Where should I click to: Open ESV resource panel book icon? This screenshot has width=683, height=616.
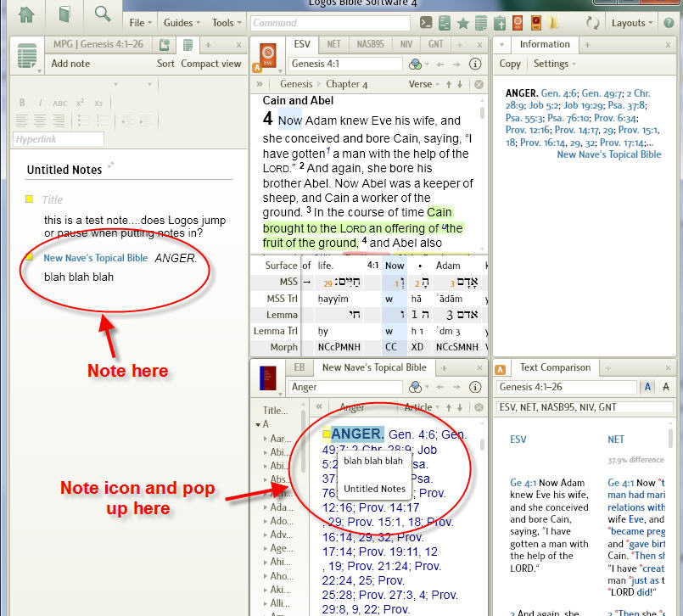268,57
